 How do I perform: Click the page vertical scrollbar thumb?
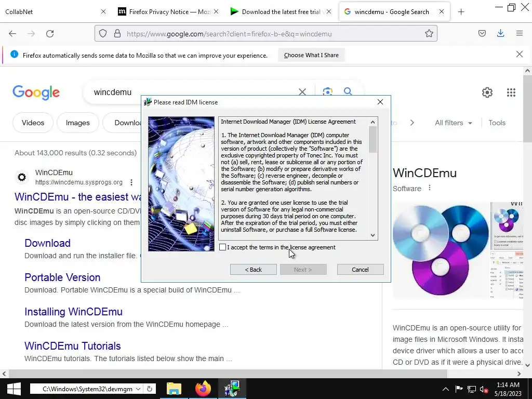pos(527,109)
